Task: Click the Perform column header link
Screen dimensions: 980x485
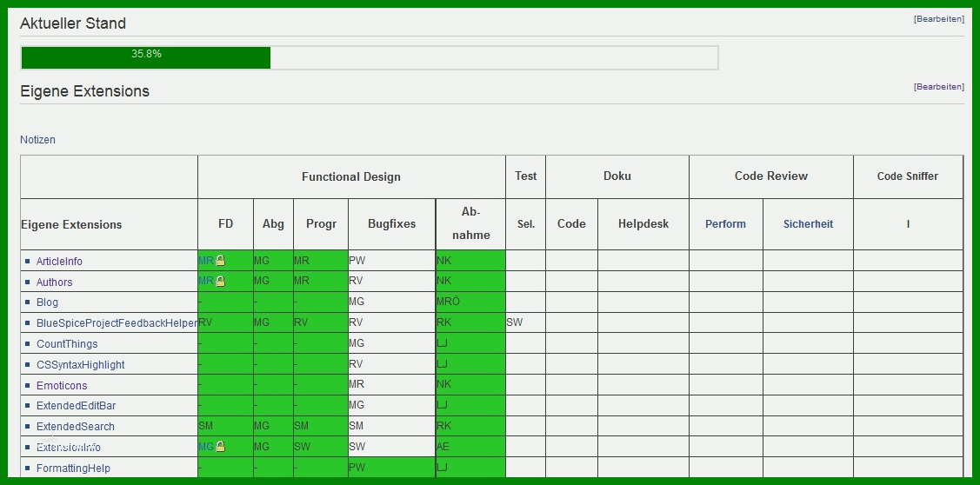Action: coord(725,223)
